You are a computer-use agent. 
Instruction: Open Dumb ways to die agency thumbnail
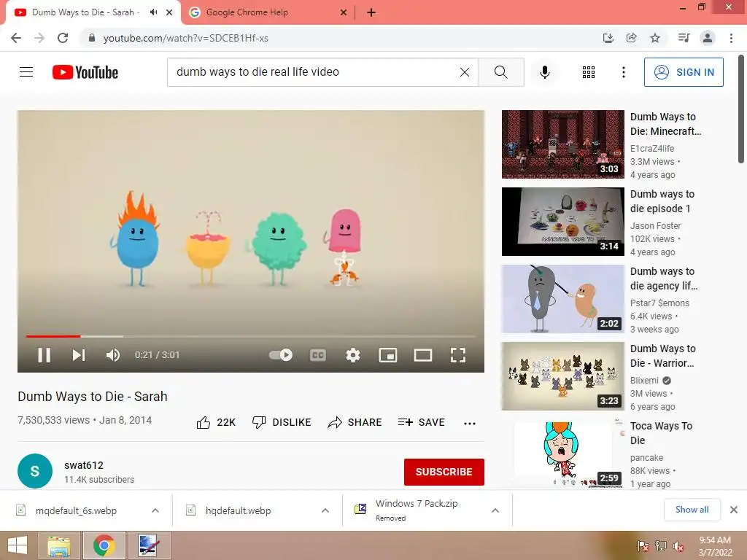pos(562,298)
